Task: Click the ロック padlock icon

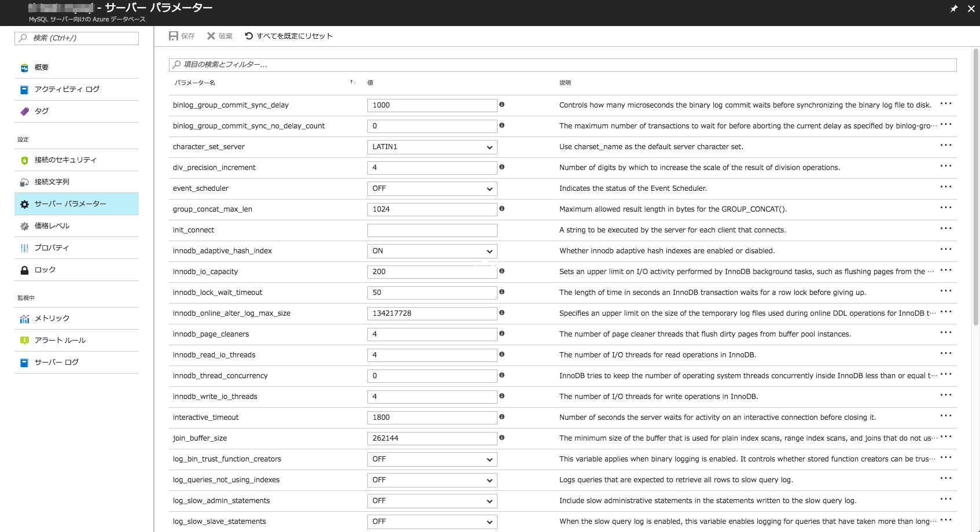Action: tap(24, 270)
